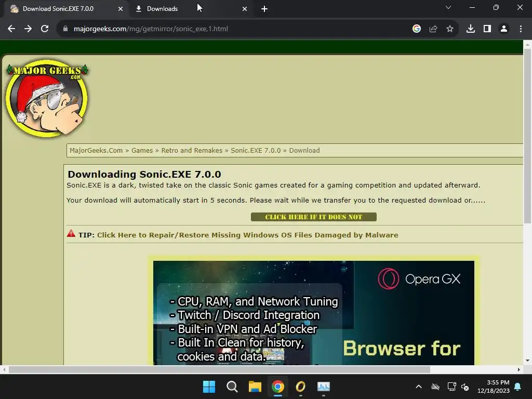Image resolution: width=532 pixels, height=399 pixels.
Task: Show hidden system tray icons
Action: [419, 387]
